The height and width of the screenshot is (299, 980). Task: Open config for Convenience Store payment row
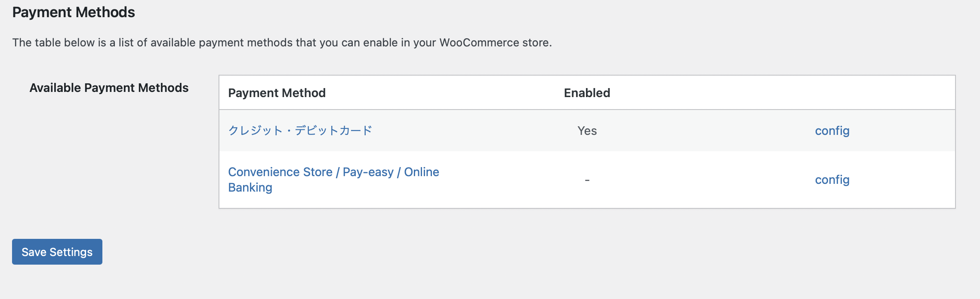point(832,180)
